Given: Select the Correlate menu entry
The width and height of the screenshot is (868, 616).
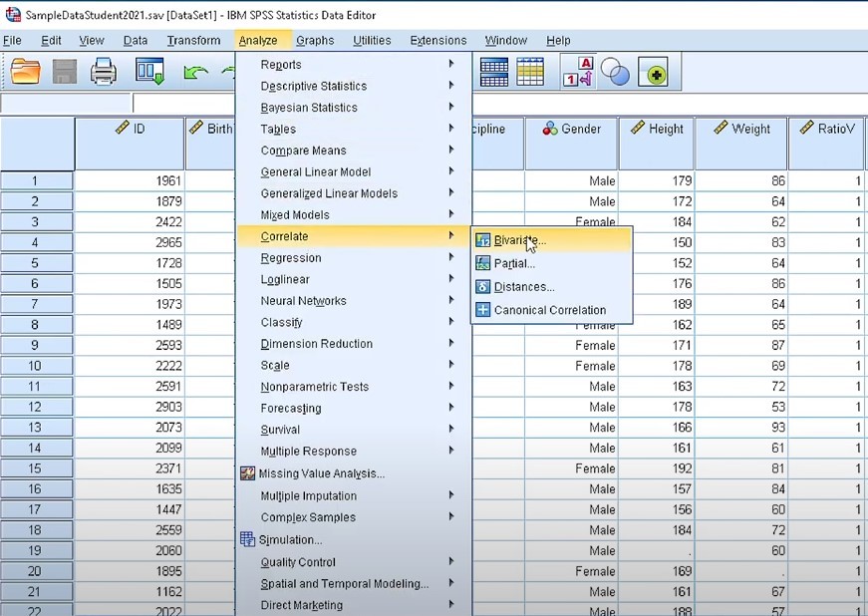Looking at the screenshot, I should point(355,236).
